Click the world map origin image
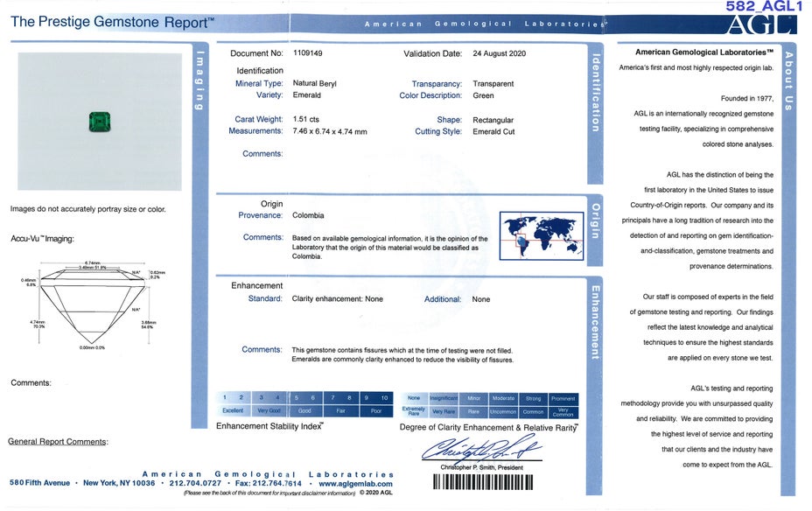 click(x=541, y=235)
